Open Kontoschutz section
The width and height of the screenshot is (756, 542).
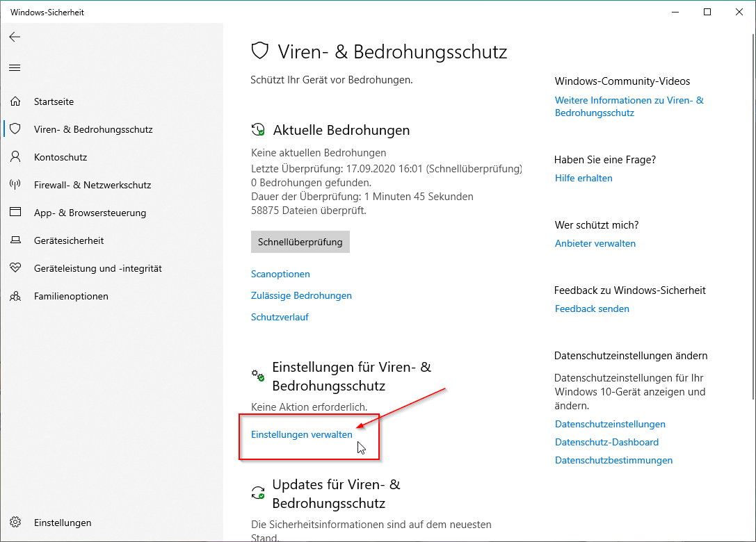[61, 157]
